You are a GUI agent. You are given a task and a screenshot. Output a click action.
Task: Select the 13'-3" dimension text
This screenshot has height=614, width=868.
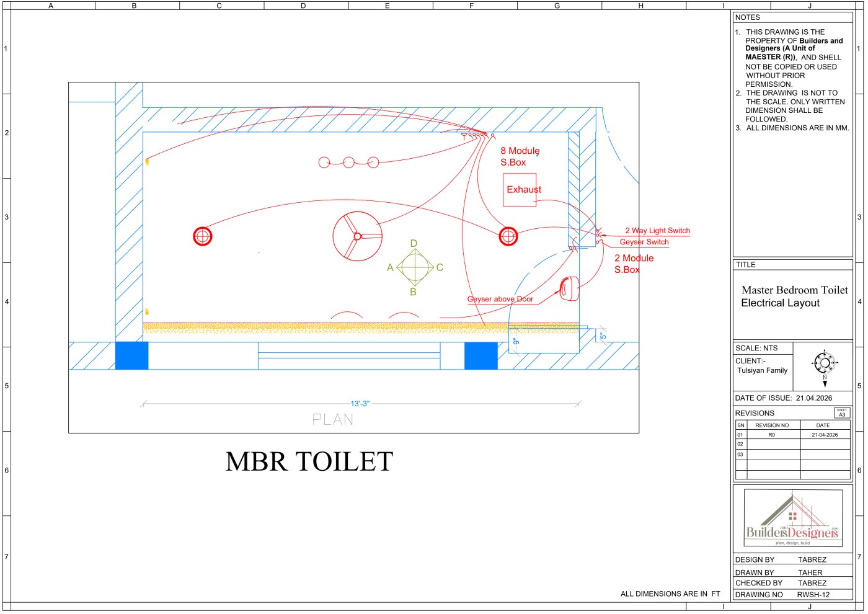(x=360, y=404)
